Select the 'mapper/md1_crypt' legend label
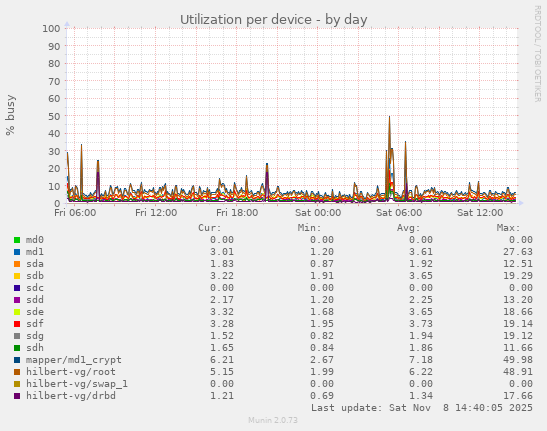Screen dimensions: 547x431 [x=74, y=360]
